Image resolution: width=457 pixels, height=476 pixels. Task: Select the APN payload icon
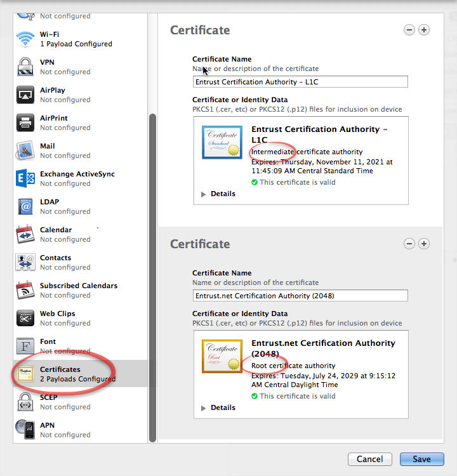click(x=25, y=429)
